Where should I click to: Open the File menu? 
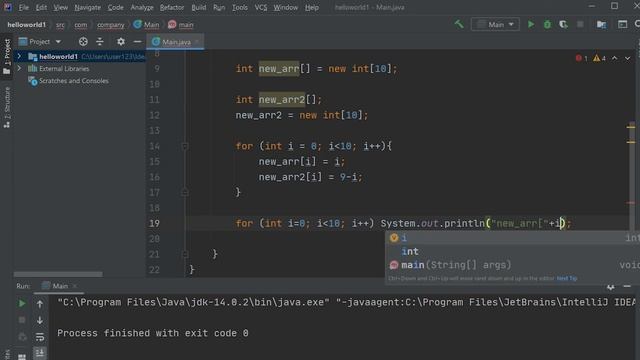pyautogui.click(x=24, y=7)
